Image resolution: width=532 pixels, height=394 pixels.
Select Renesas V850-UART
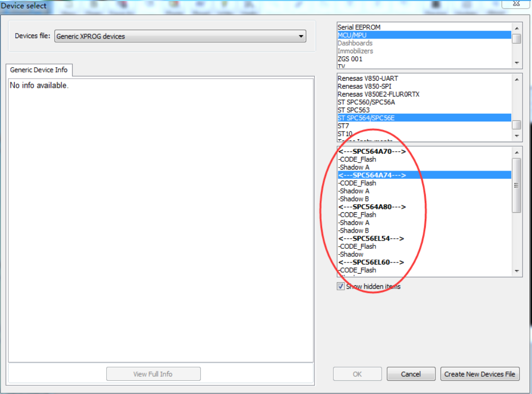tap(424, 78)
